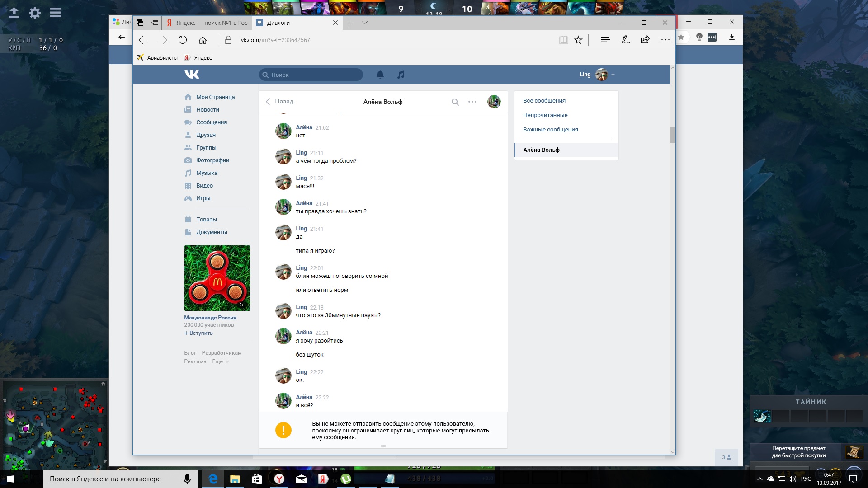Image resolution: width=868 pixels, height=488 pixels.
Task: Open Edge web notes pen icon
Action: click(626, 40)
